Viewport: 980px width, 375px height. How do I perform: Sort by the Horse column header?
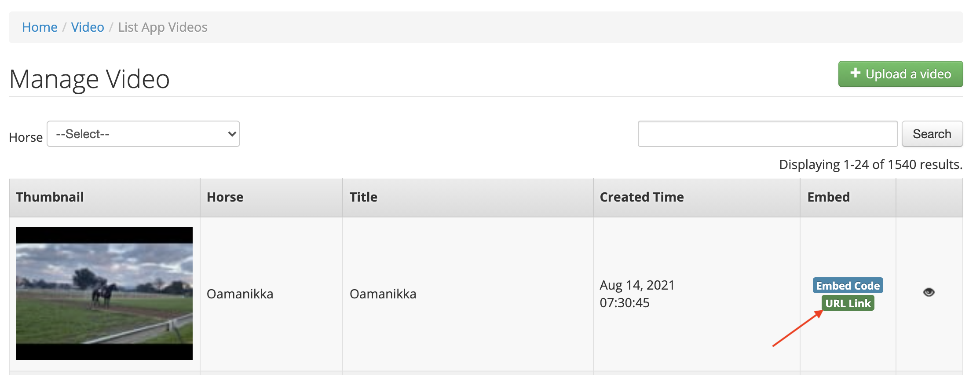tap(225, 197)
